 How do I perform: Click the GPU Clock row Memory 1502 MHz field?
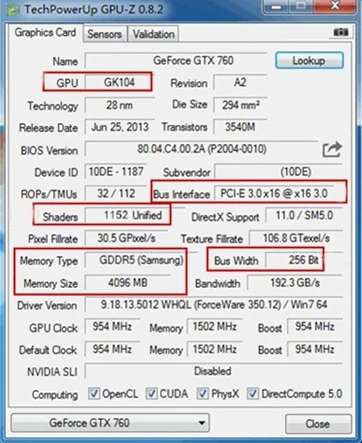[x=215, y=327]
